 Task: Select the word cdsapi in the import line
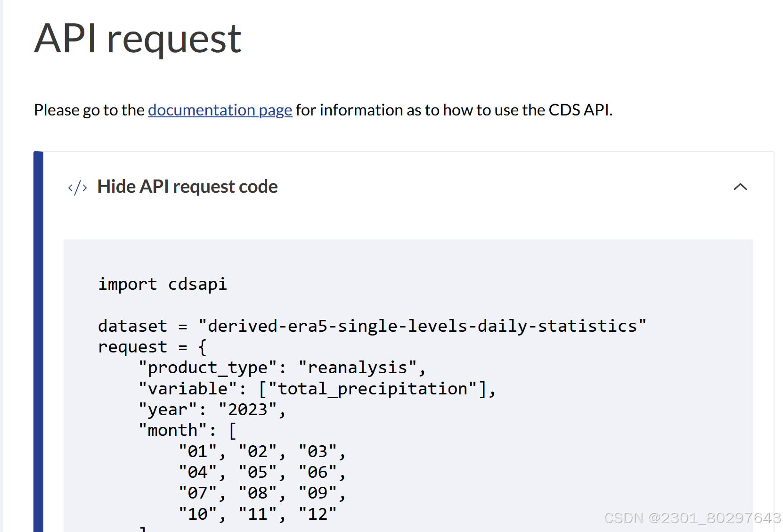pyautogui.click(x=197, y=284)
